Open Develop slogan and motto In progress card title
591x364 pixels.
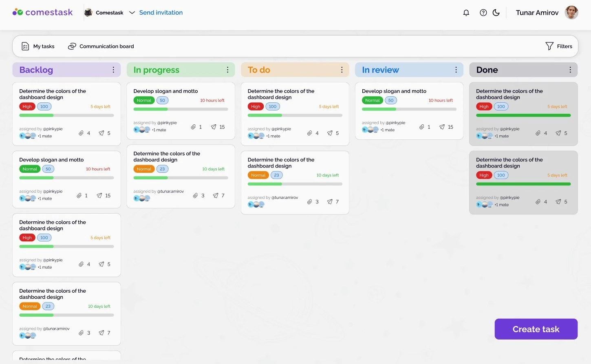coord(165,91)
